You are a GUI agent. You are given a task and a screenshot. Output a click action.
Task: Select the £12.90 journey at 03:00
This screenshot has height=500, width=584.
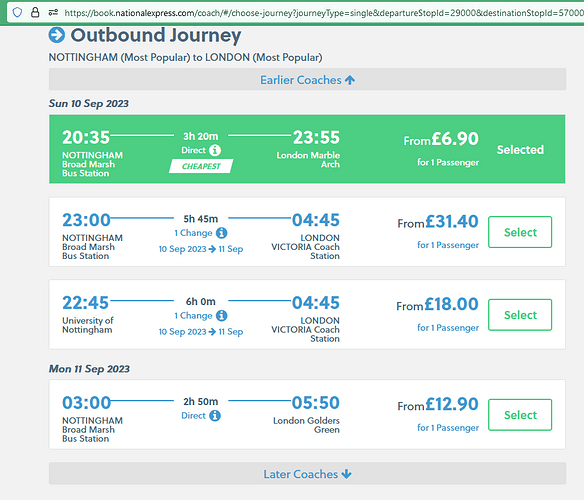[x=520, y=415]
